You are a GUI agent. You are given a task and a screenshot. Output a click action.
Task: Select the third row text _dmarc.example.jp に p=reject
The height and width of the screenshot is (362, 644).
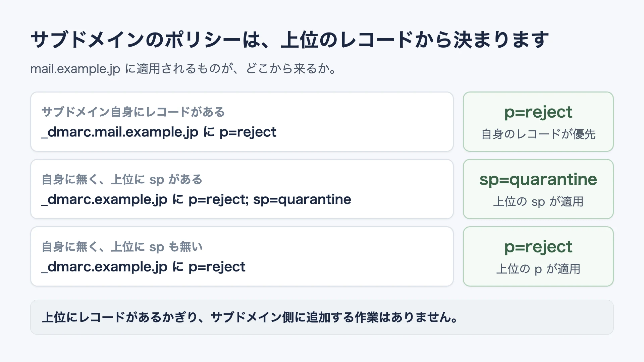pos(143,267)
